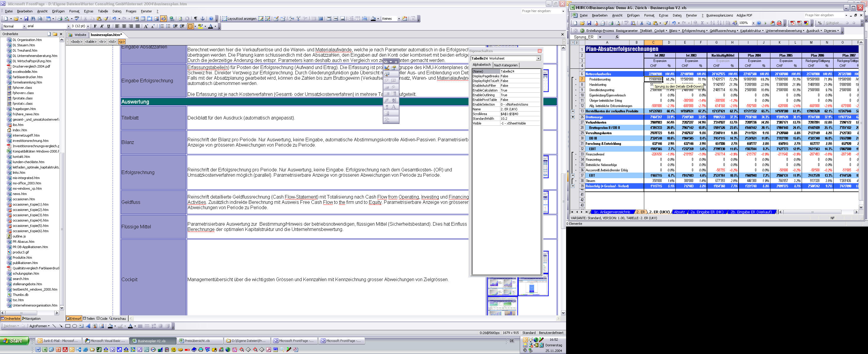Image resolution: width=868 pixels, height=354 pixels.
Task: Click the fx insert function button
Action: click(x=617, y=37)
